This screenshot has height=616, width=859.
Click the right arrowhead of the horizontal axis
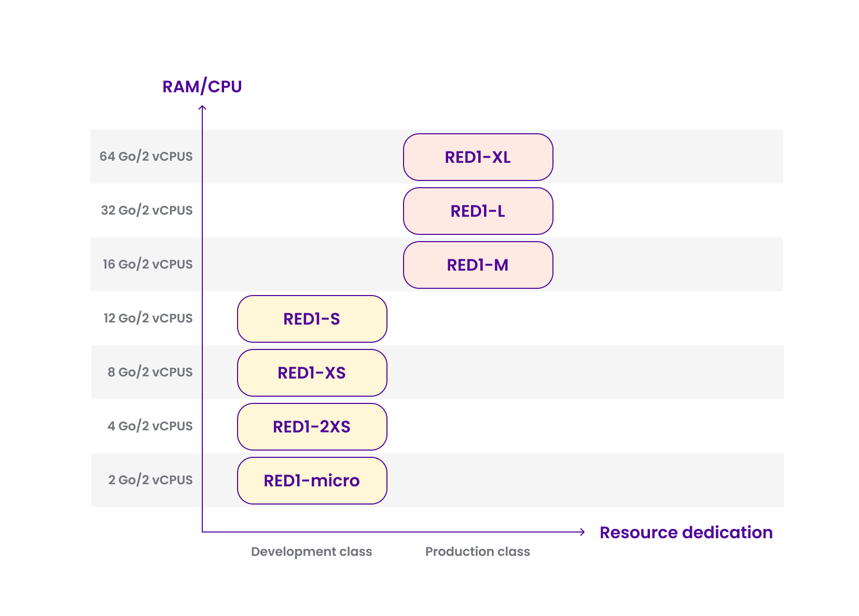click(x=582, y=531)
